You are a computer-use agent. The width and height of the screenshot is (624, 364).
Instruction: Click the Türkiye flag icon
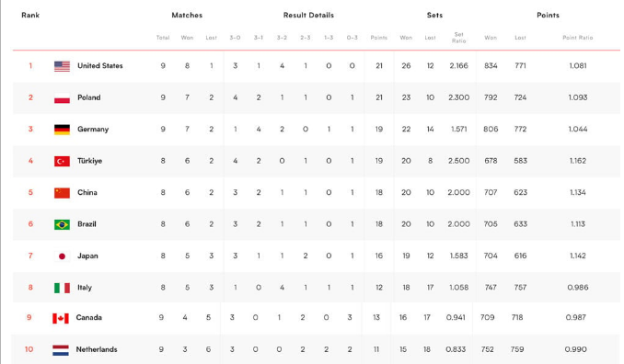tap(62, 161)
